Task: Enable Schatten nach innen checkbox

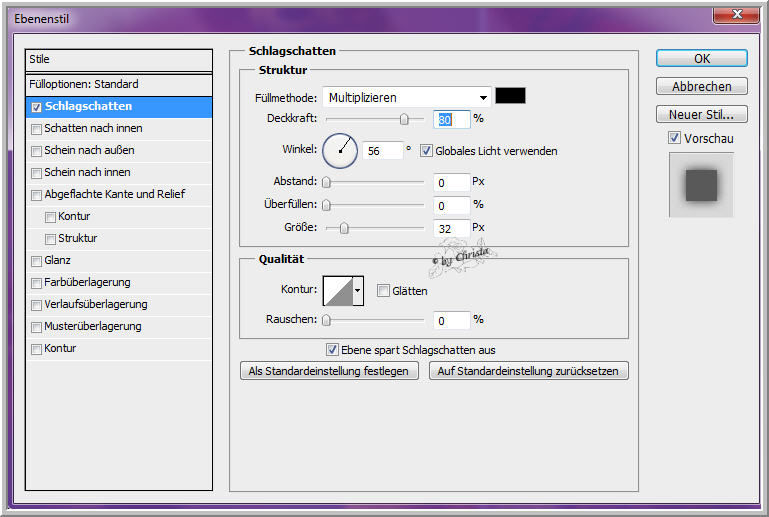Action: pos(36,129)
